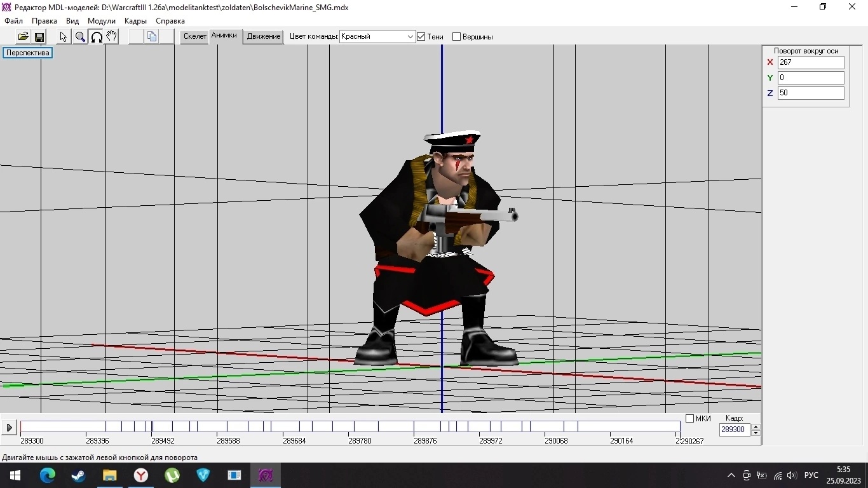
Task: Choose the rotate view tool
Action: tap(97, 37)
